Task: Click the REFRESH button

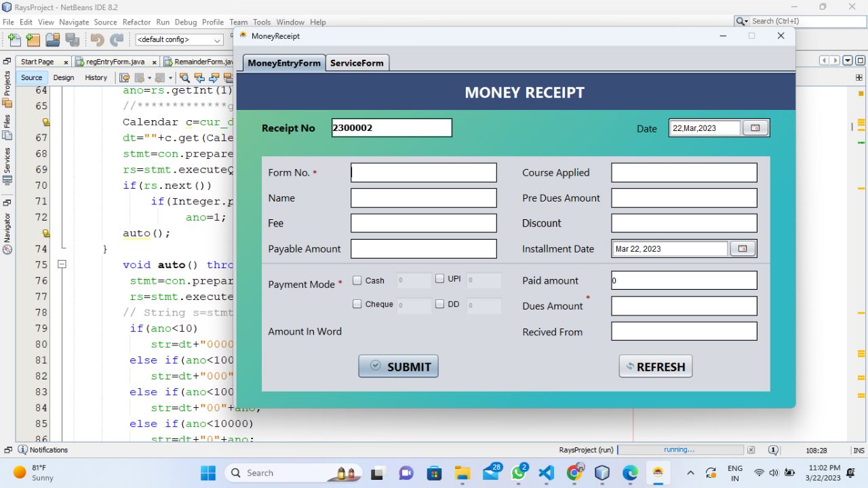Action: [655, 367]
